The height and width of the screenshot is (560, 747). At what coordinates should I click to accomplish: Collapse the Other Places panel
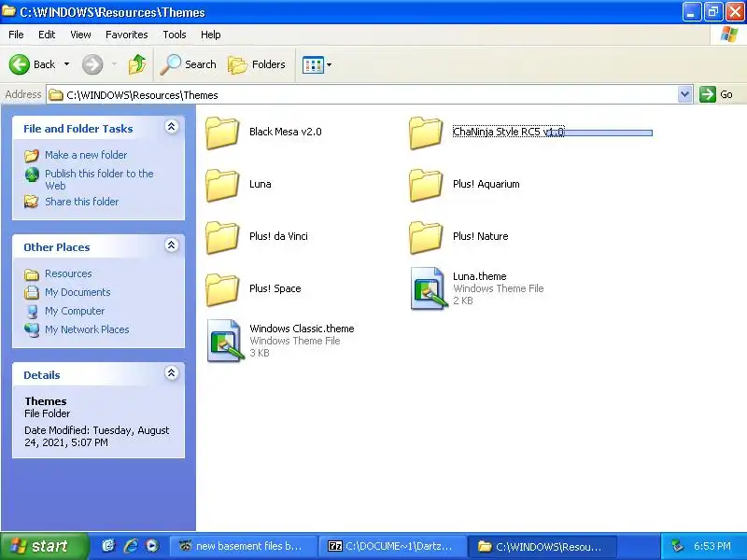point(172,245)
